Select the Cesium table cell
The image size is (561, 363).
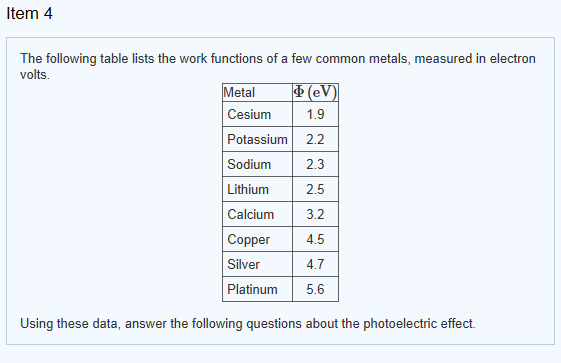(x=257, y=114)
